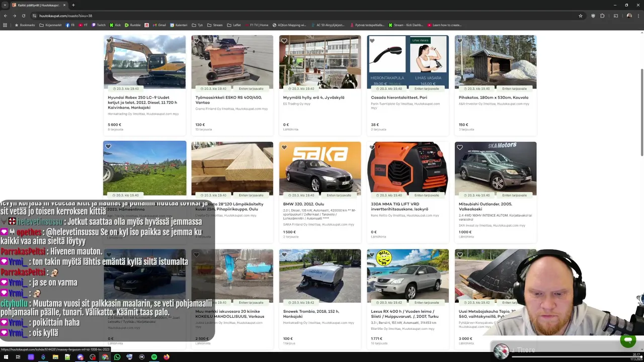Image resolution: width=644 pixels, height=362 pixels.
Task: Open the Hyundai excavator photo
Action: [144, 61]
